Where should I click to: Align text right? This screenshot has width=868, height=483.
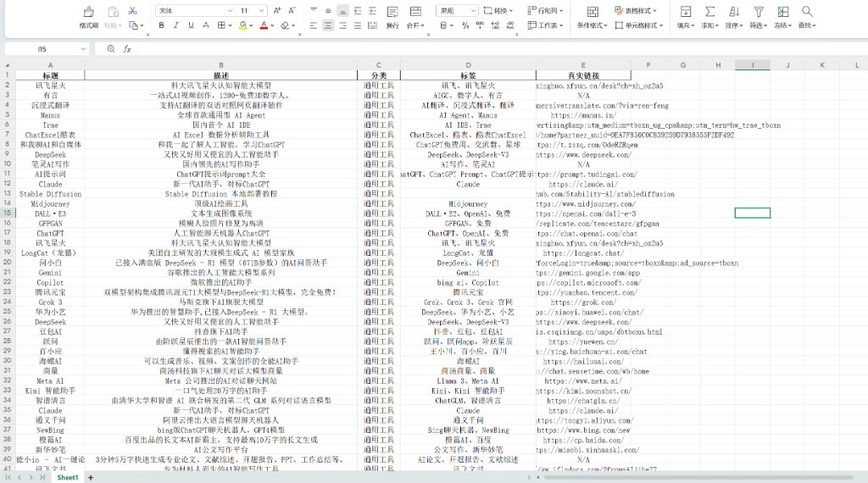[343, 25]
